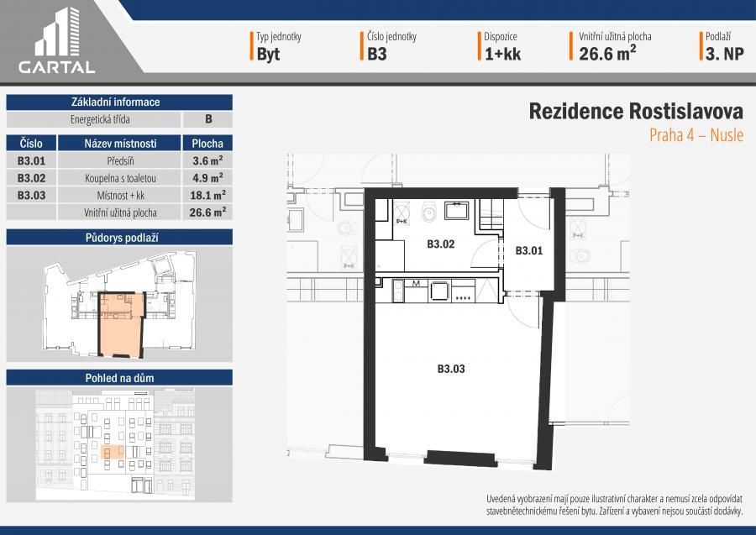The height and width of the screenshot is (535, 756).
Task: Click the Základní informace section header
Action: tap(118, 102)
